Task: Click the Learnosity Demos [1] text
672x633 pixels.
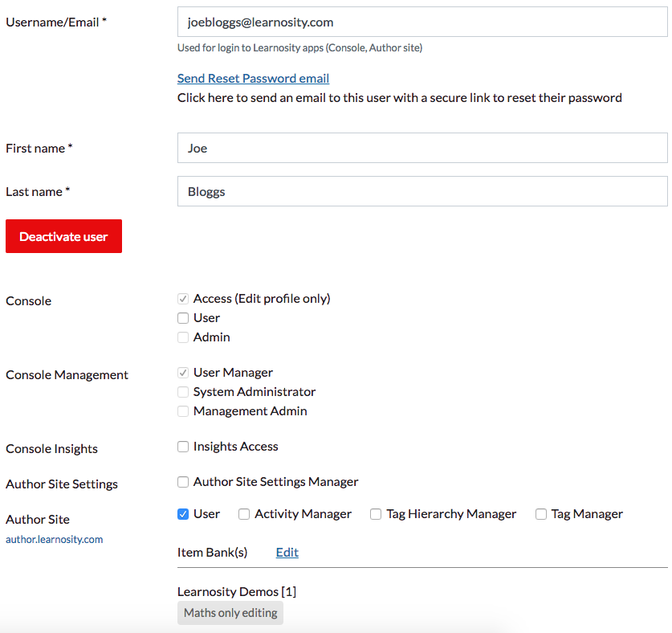Action: 237,591
